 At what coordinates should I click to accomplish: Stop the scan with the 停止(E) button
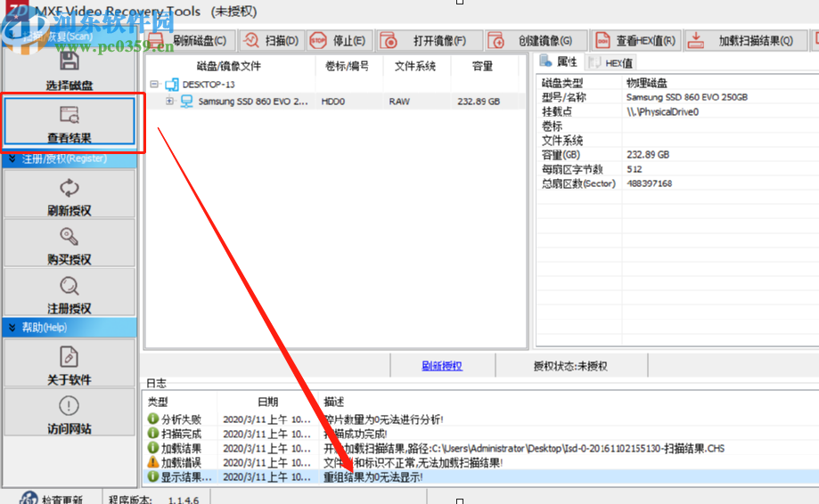[339, 41]
